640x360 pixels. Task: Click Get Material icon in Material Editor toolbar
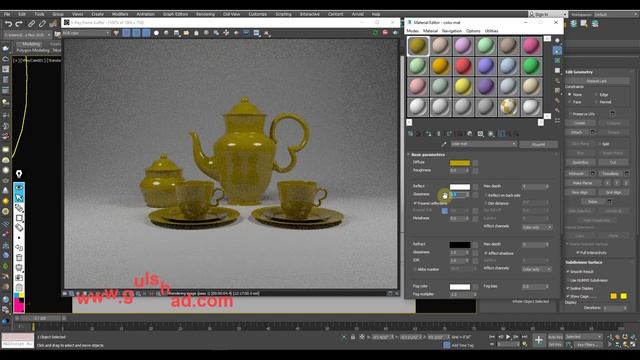point(410,133)
